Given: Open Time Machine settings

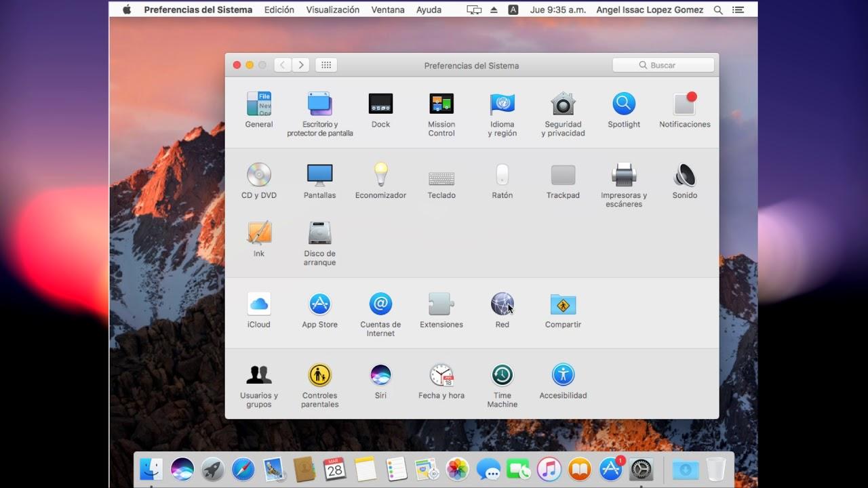Looking at the screenshot, I should coord(502,374).
